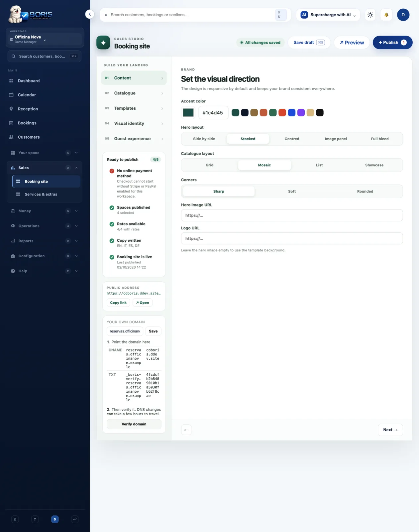
Task: Click the Configuration lock icon
Action: tap(13, 256)
